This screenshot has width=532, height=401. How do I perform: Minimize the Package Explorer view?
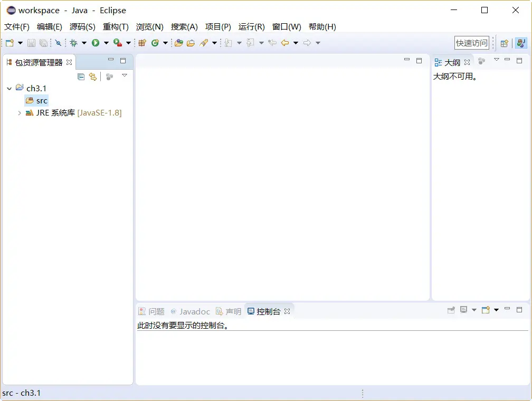111,60
